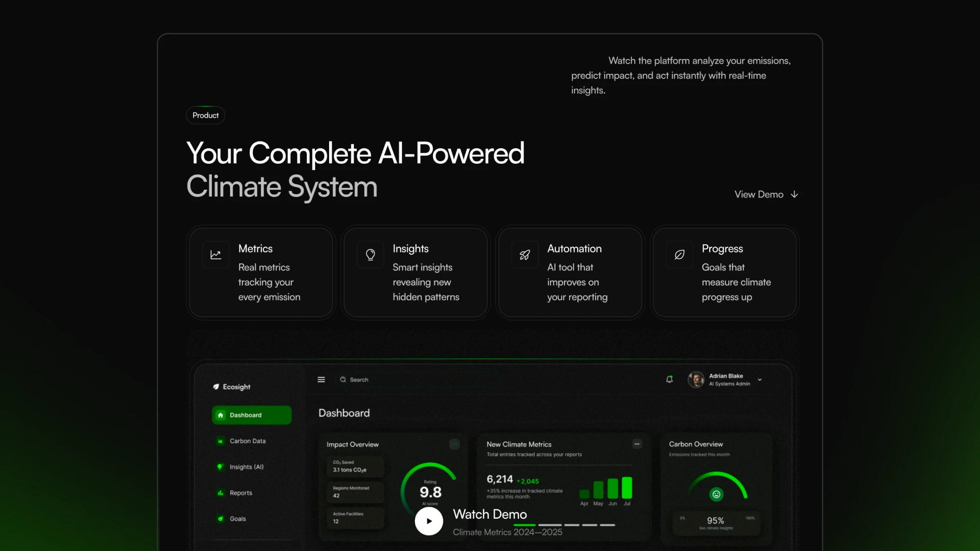The height and width of the screenshot is (551, 980).
Task: Open the Insights feature card
Action: point(416,272)
